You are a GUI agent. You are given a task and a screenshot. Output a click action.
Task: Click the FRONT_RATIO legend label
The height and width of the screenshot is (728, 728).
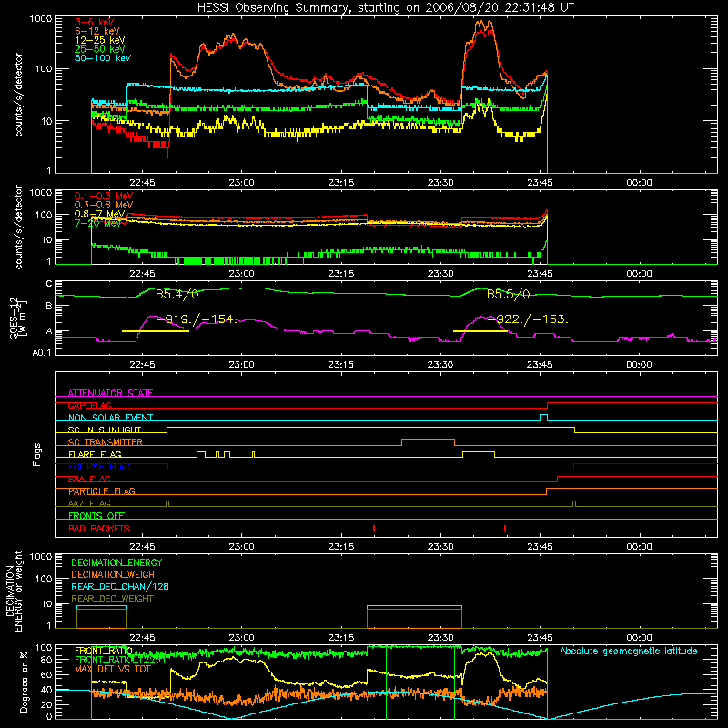(104, 651)
